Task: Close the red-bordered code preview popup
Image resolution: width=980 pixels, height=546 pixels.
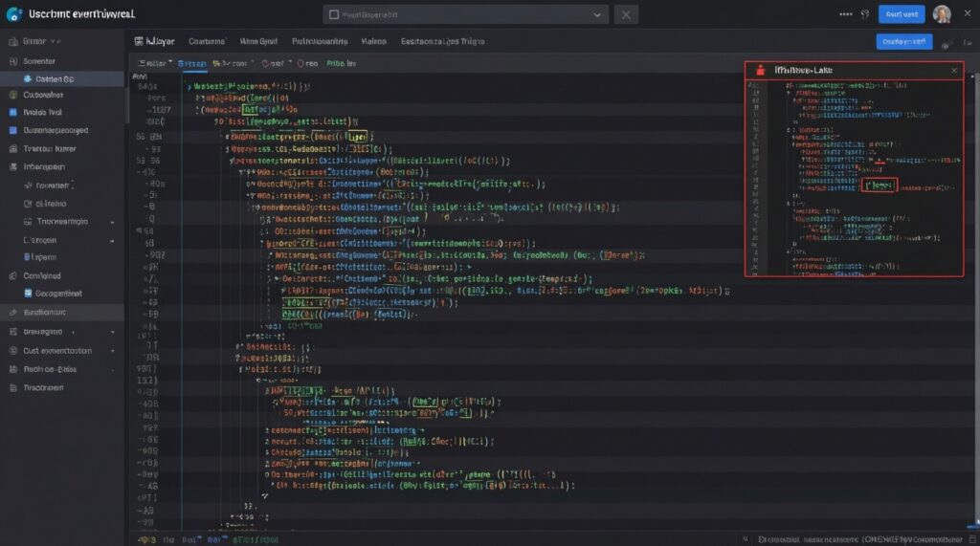Action: (953, 70)
